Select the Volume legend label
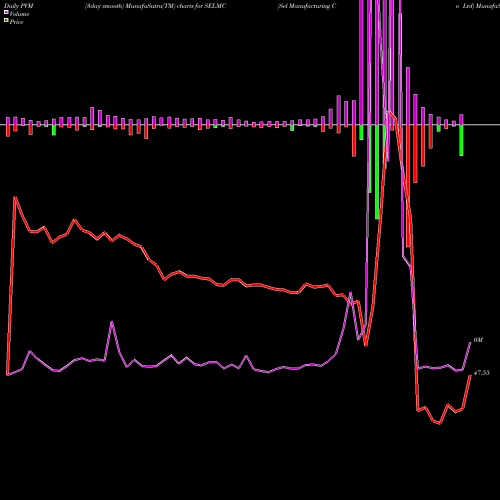500x500 pixels. coord(19,14)
